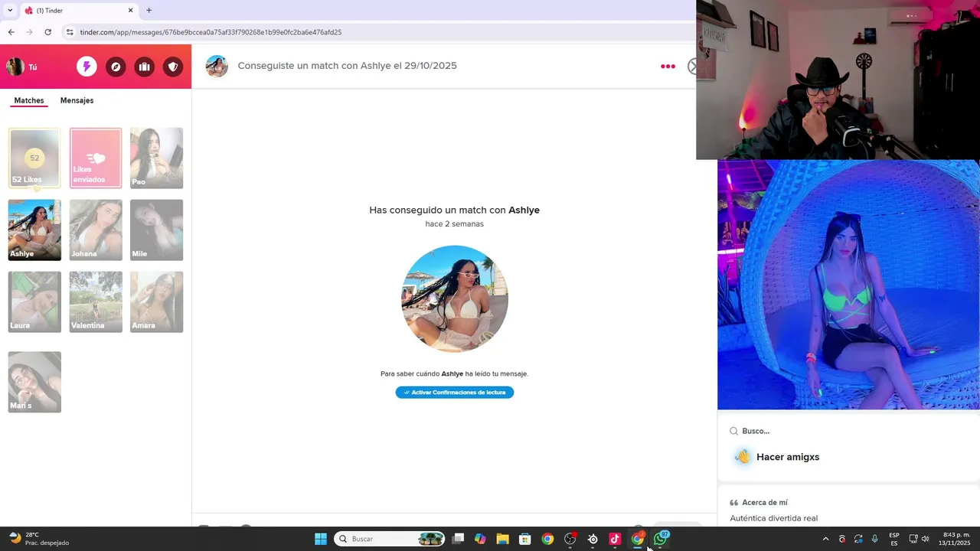This screenshot has height=551, width=980.
Task: Click the taskbar Buscar search box
Action: [390, 539]
